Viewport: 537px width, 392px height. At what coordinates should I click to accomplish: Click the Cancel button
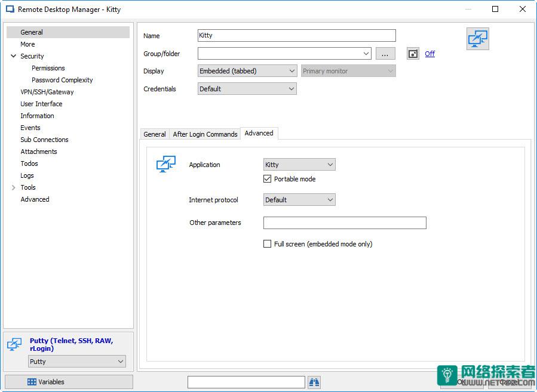click(x=508, y=382)
